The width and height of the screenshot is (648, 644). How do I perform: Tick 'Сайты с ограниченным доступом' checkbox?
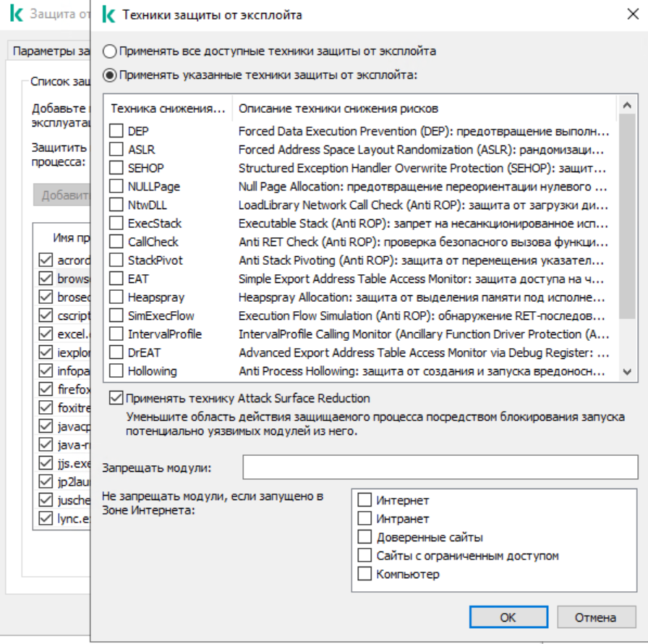(364, 555)
